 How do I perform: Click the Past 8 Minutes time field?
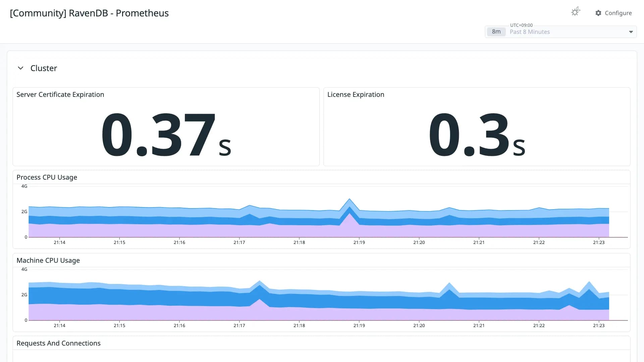[561, 32]
